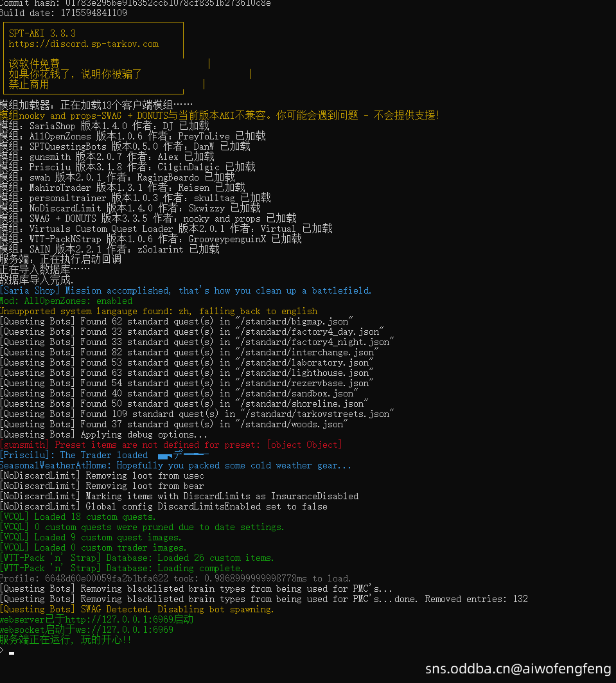
Task: Select the Profile 6648d60e load time line
Action: [175, 578]
